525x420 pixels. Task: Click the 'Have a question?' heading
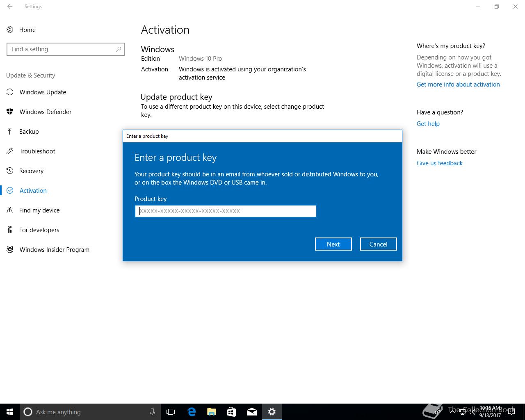pos(440,112)
